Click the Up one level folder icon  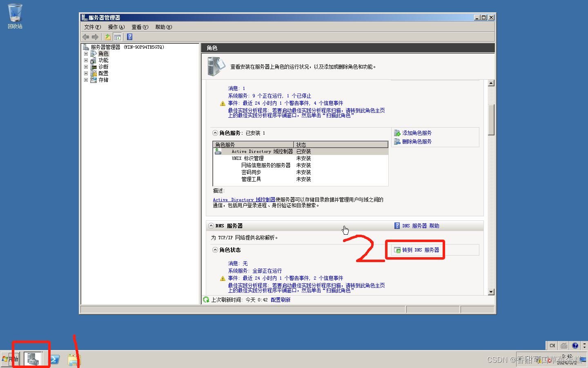[x=108, y=37]
